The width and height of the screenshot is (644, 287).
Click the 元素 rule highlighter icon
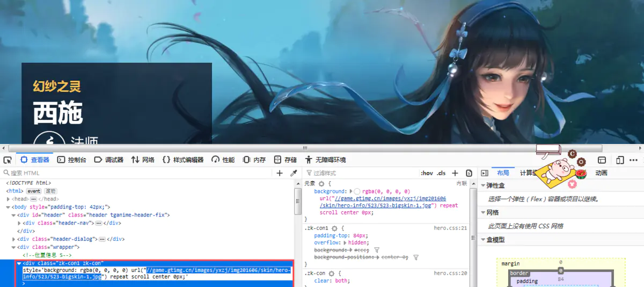(x=321, y=184)
